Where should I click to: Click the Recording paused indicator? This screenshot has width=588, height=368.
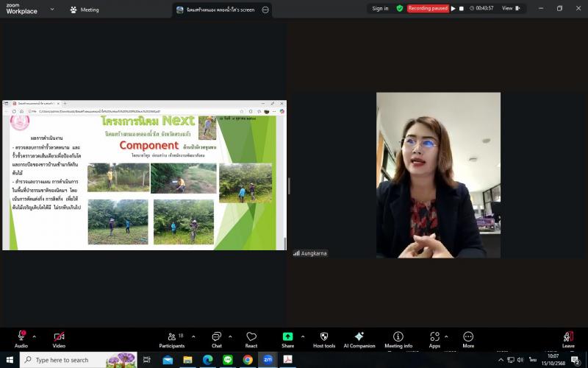[428, 8]
